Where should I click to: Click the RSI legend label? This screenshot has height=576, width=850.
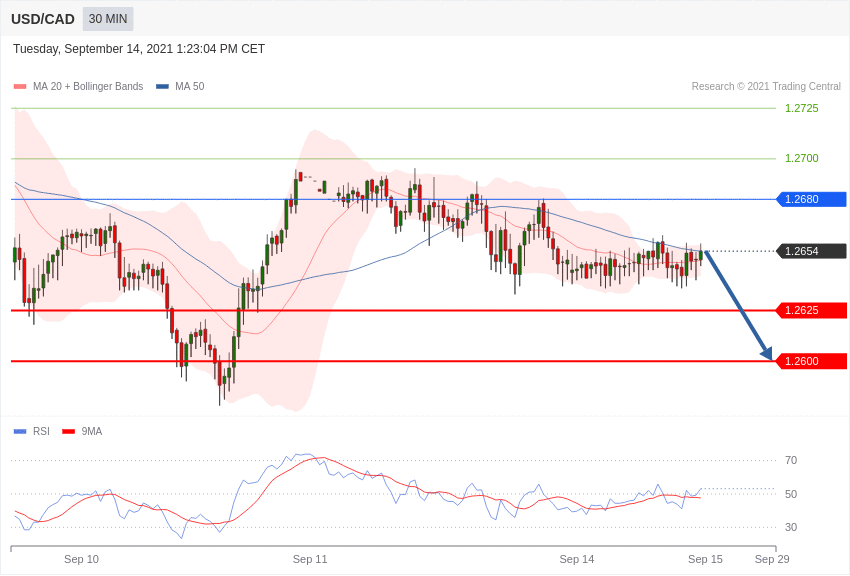pyautogui.click(x=41, y=431)
